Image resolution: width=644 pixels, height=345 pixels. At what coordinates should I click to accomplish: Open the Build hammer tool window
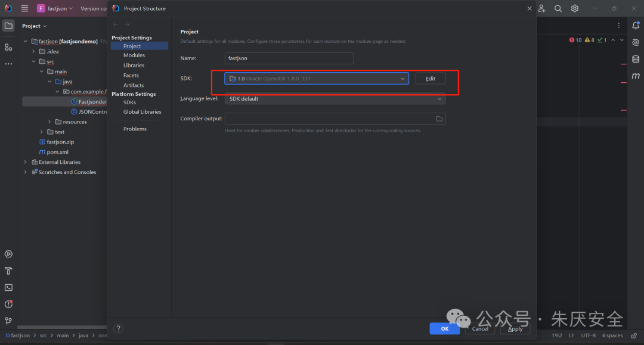8,271
